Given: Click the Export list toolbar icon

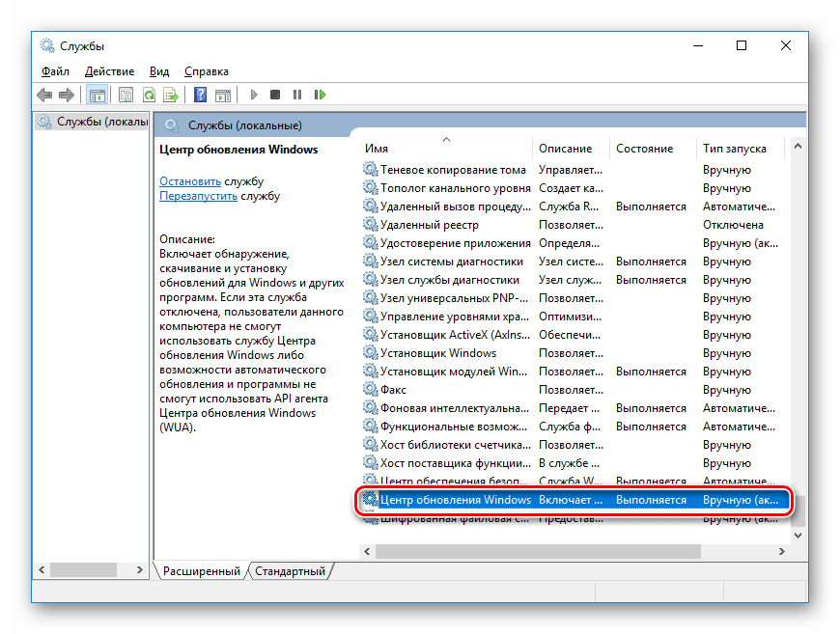Looking at the screenshot, I should point(171,95).
